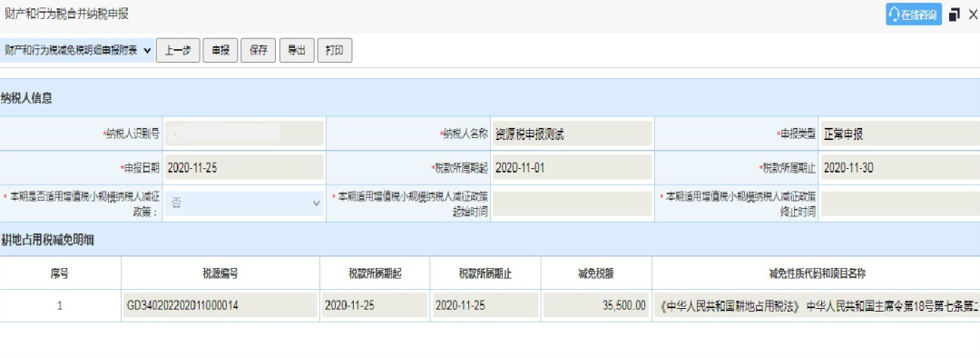This screenshot has height=358, width=980.
Task: Click the 打印 print button
Action: [334, 51]
